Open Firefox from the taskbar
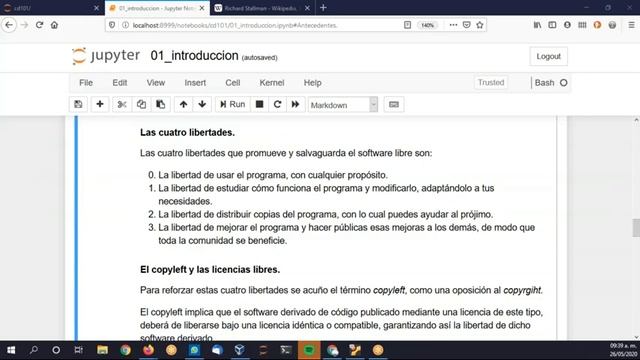Screen dimensions: 640x360 pyautogui.click(x=149, y=350)
